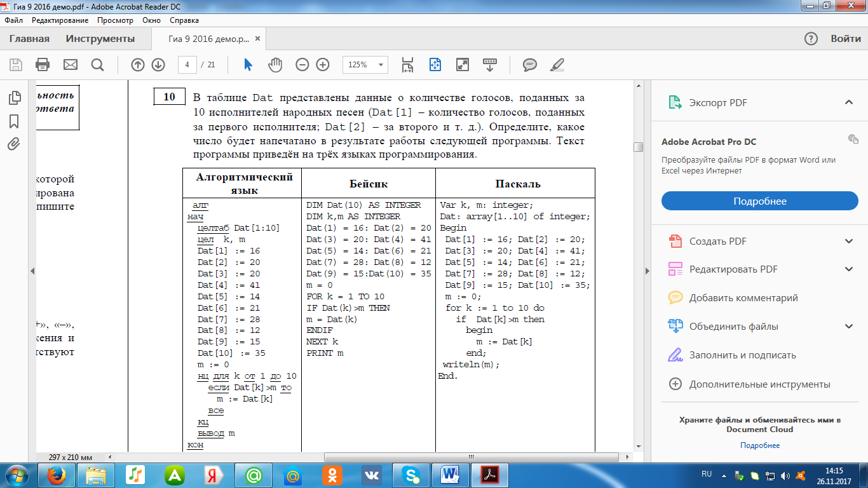Image resolution: width=868 pixels, height=488 pixels.
Task: Open the Attachments paperclip panel
Action: click(14, 144)
